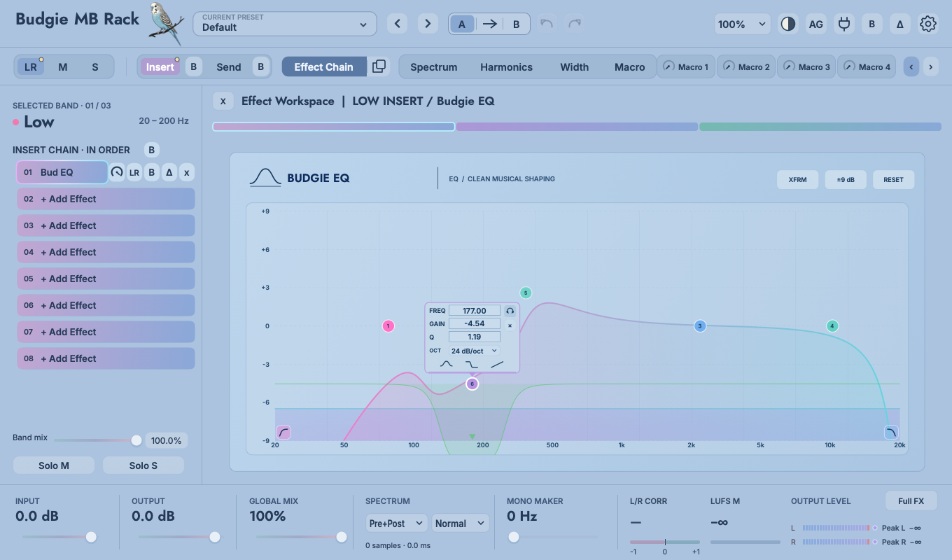Click the headphones solo-listen icon in EQ popup
952x560 pixels.
510,311
